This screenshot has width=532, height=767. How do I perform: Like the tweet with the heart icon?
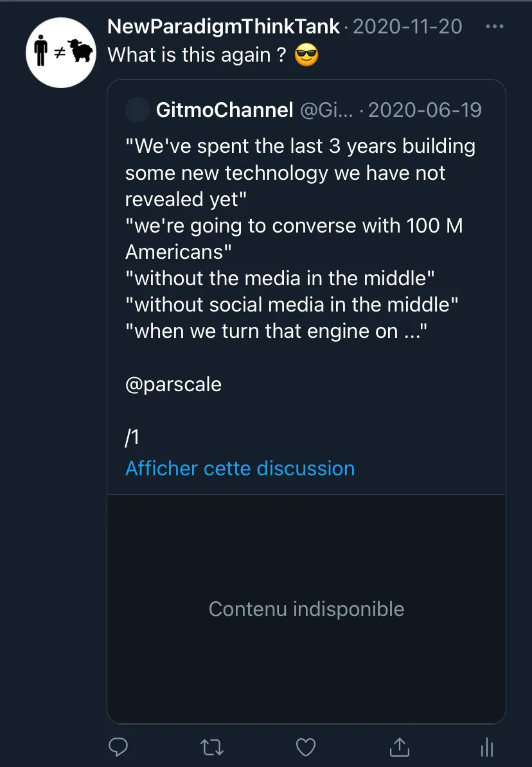[x=306, y=747]
